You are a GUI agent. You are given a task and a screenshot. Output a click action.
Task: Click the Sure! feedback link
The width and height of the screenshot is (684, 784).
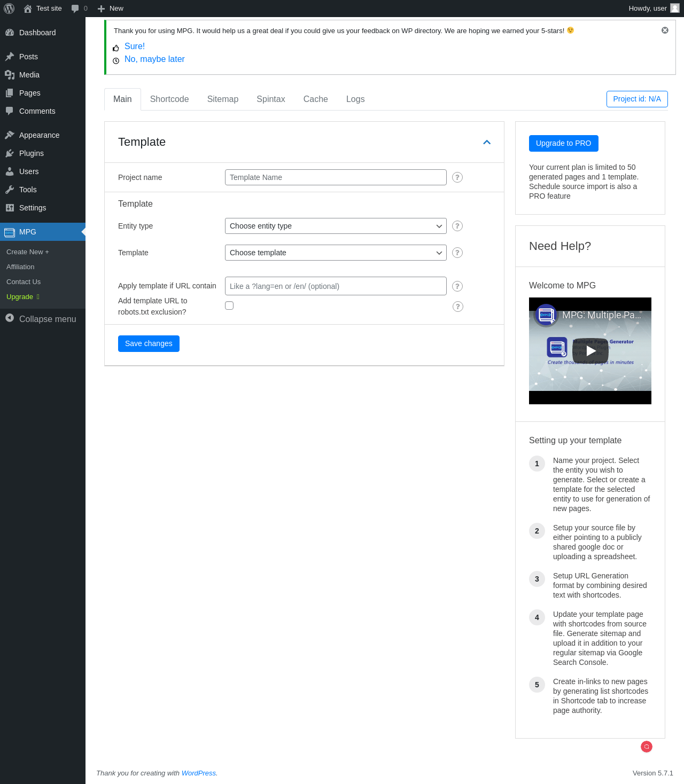point(135,46)
